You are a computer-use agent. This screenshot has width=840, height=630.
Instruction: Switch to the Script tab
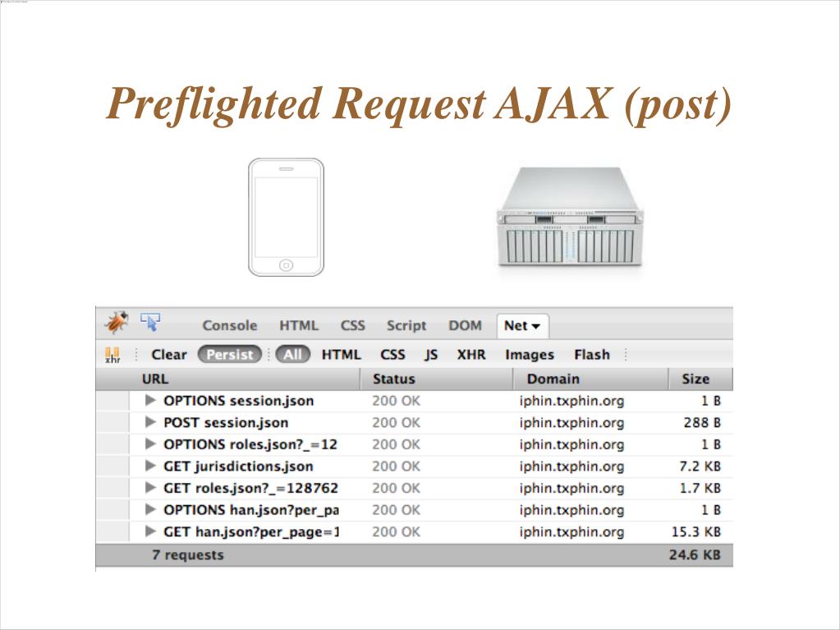pyautogui.click(x=406, y=326)
